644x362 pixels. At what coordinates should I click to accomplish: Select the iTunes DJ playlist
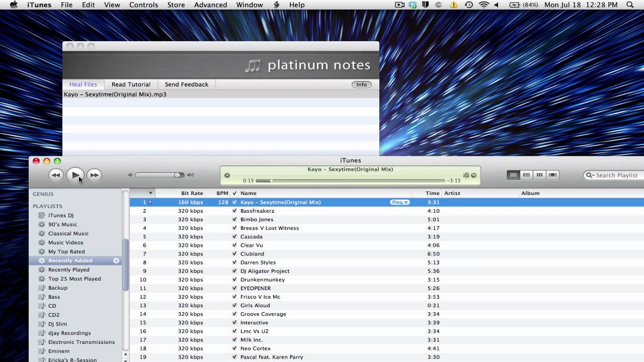click(x=61, y=215)
